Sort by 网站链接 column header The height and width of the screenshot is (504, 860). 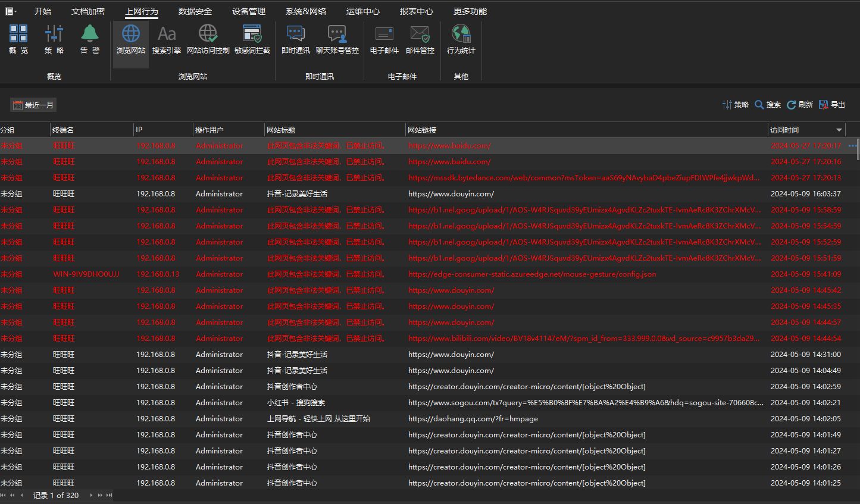click(587, 130)
